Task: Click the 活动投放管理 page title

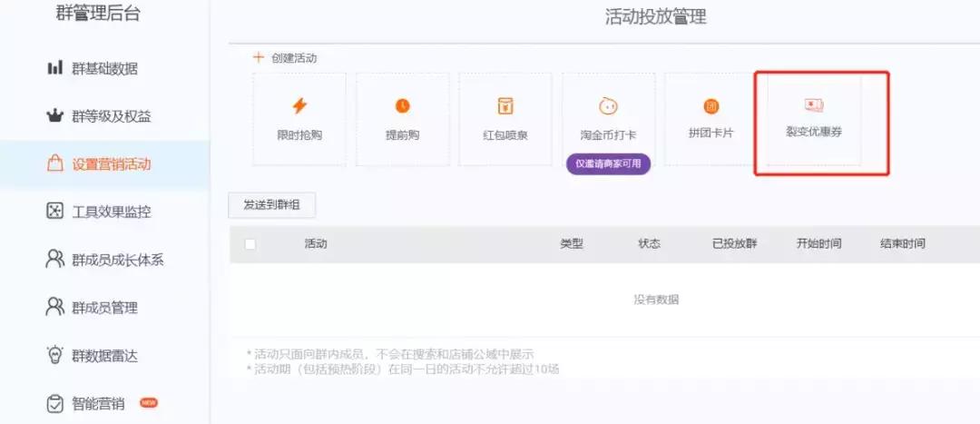Action: pyautogui.click(x=656, y=17)
